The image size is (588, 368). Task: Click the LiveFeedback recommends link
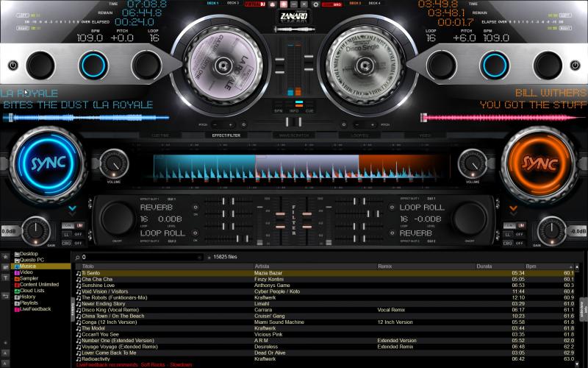click(135, 365)
